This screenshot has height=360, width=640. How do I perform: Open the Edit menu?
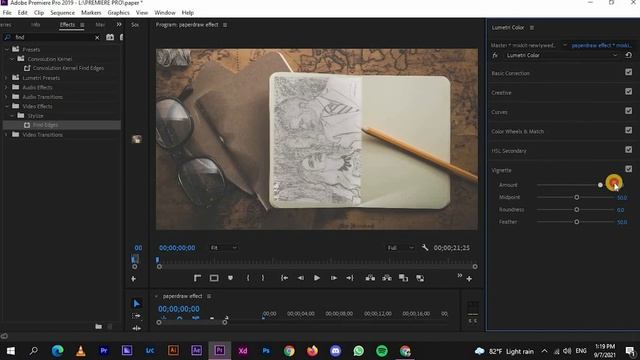pos(22,13)
